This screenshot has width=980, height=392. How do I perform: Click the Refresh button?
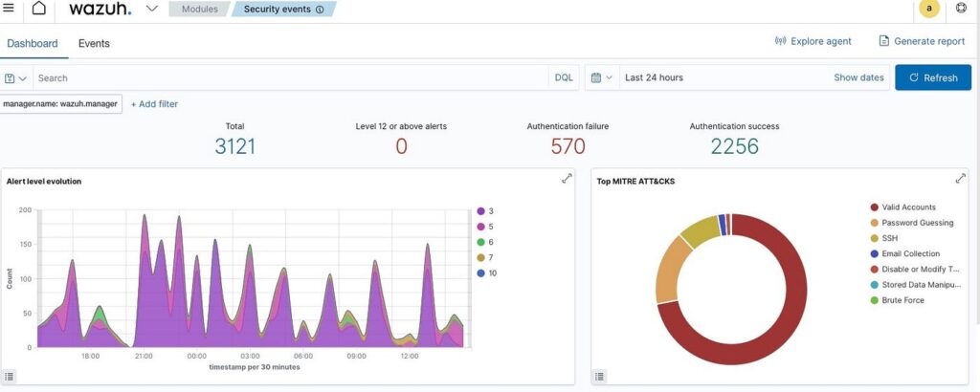coord(932,77)
